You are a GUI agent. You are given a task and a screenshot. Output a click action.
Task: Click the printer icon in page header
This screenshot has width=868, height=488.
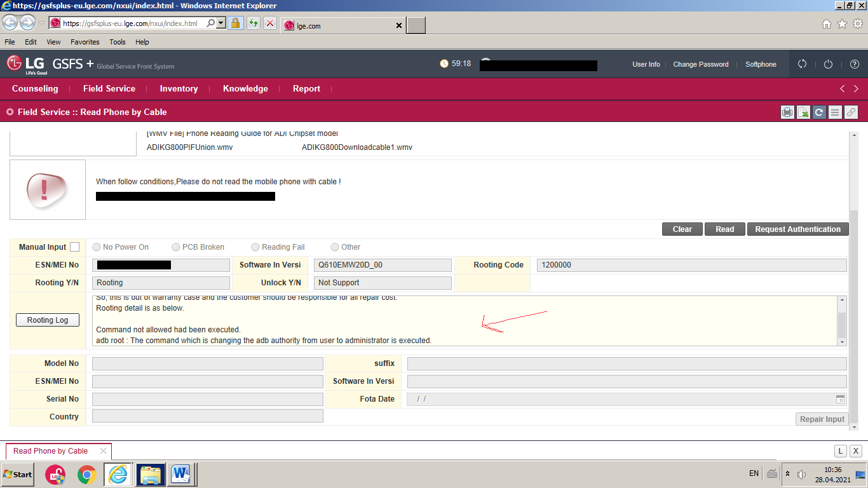[x=787, y=112]
